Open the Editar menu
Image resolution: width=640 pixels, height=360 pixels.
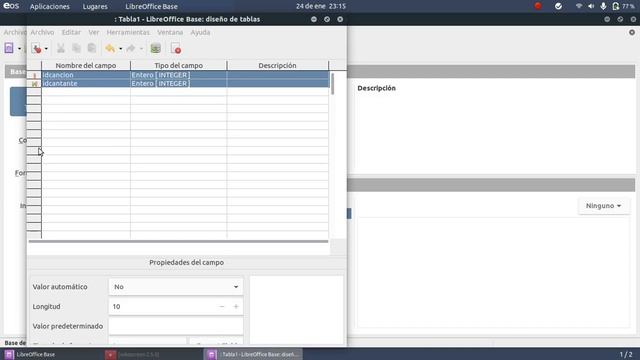click(x=71, y=32)
